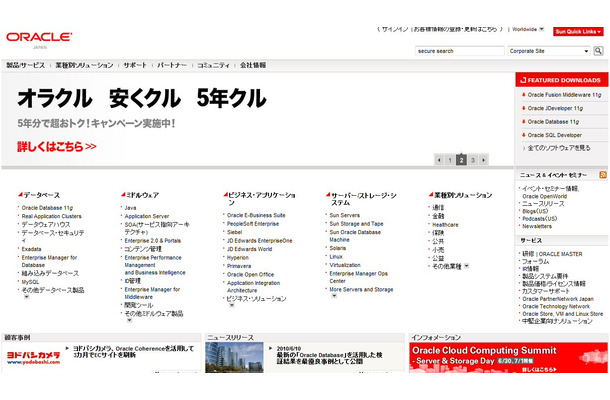Open Enterprise 2.0 & Portals link
The width and height of the screenshot is (610, 400).
[152, 241]
